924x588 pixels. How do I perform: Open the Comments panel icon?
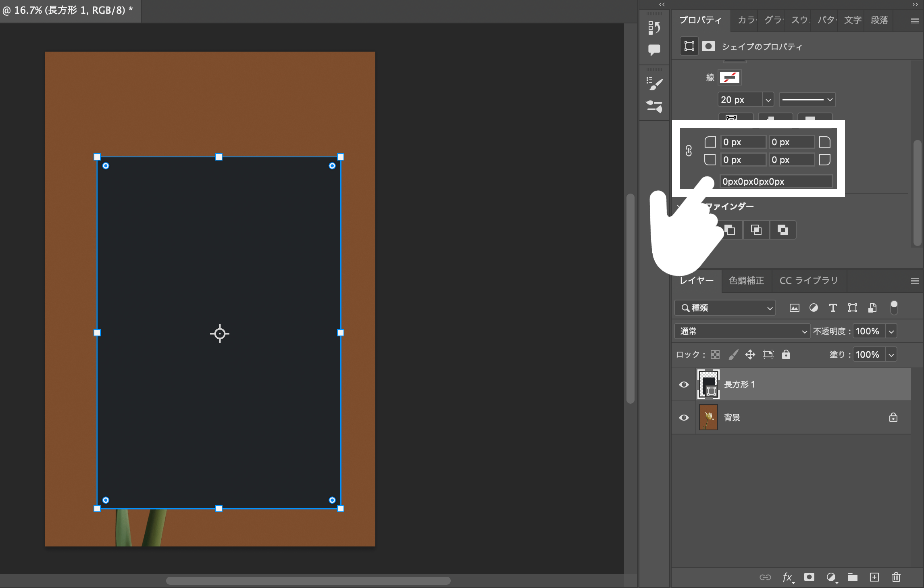coord(653,50)
